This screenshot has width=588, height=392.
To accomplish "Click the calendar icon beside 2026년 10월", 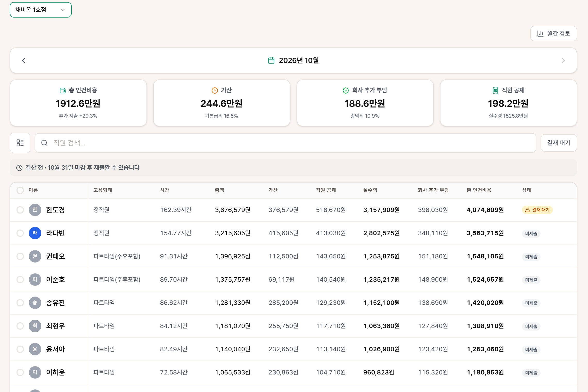I will coord(271,60).
